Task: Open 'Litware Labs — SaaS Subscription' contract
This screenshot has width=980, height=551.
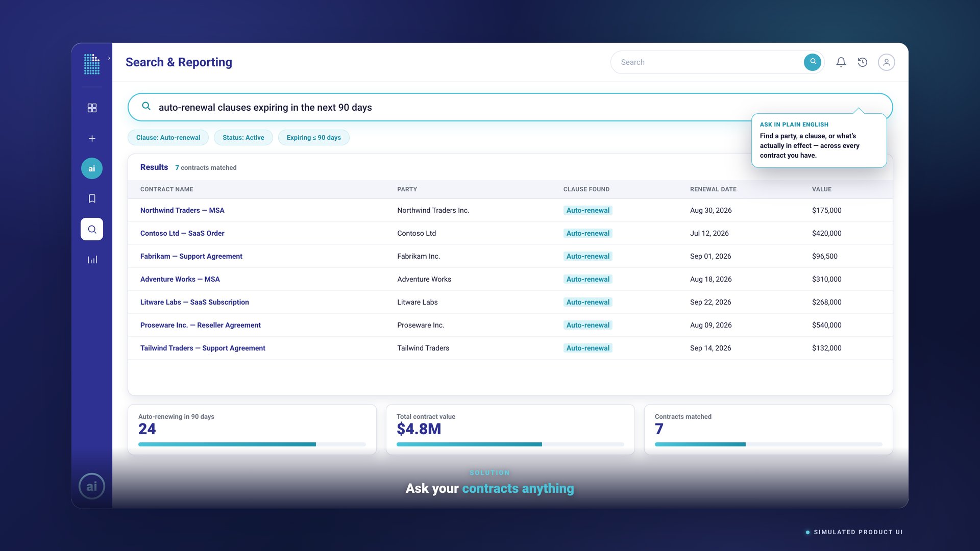Action: point(194,302)
